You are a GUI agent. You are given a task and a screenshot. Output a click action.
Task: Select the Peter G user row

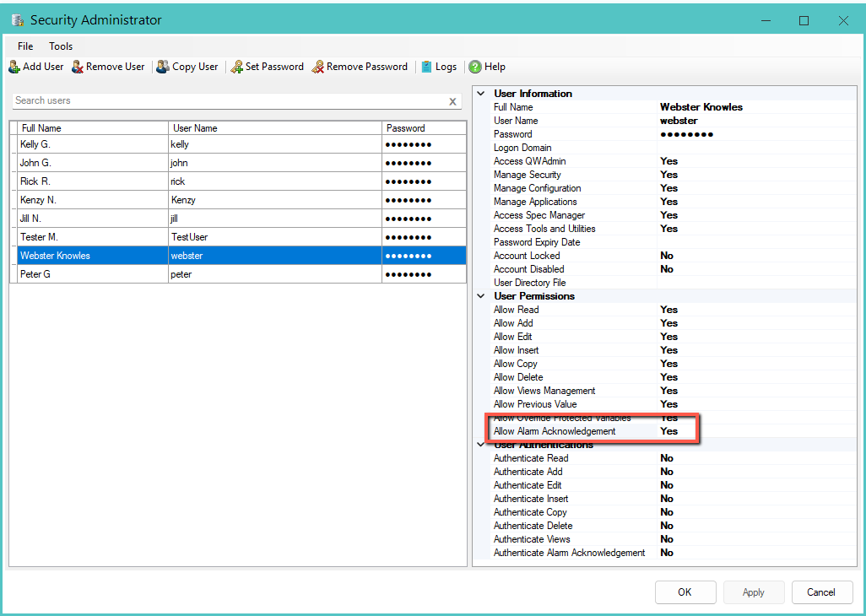coord(238,274)
